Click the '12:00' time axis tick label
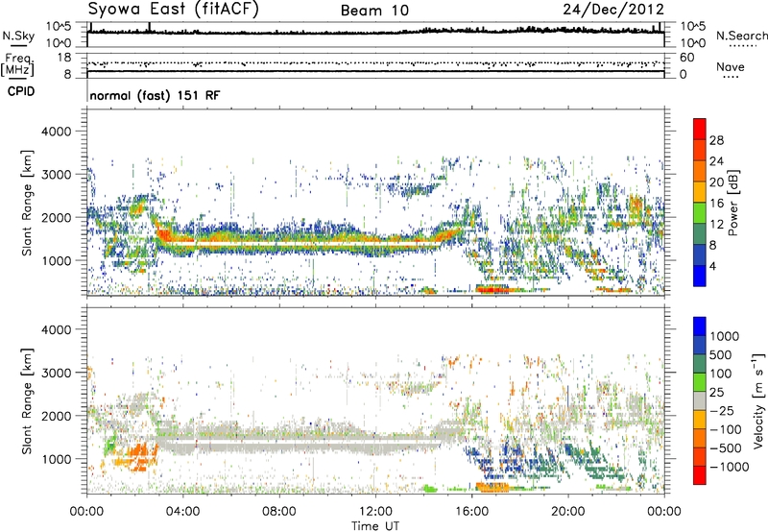Image resolution: width=768 pixels, height=532 pixels. tap(375, 512)
